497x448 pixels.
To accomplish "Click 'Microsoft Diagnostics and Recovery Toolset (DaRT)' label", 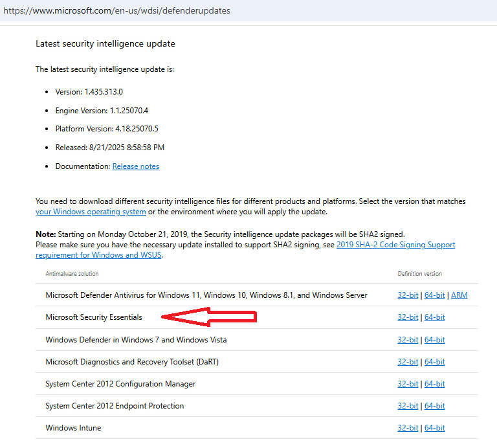I will 132,362.
